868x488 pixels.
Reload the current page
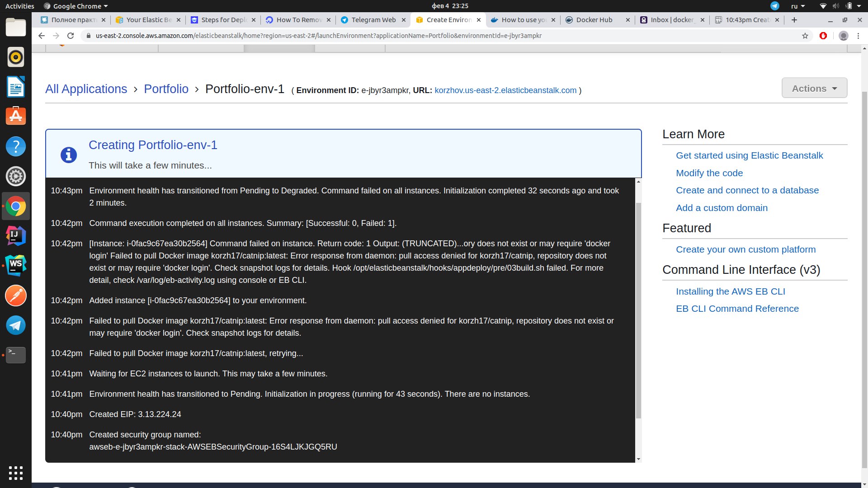pos(71,36)
